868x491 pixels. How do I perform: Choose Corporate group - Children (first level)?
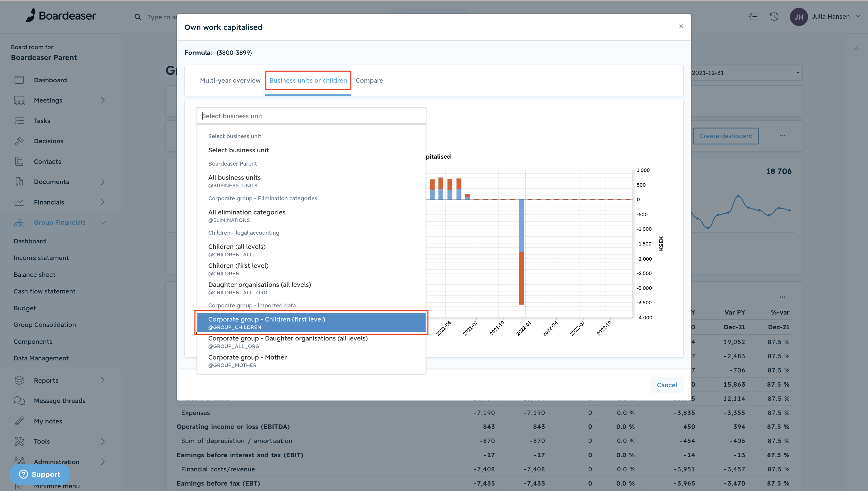(311, 323)
